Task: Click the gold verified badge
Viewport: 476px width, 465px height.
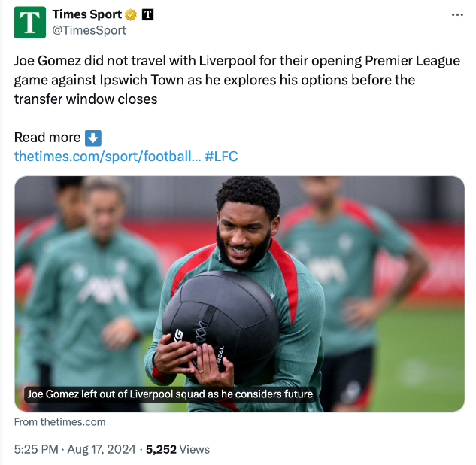Action: click(x=130, y=14)
